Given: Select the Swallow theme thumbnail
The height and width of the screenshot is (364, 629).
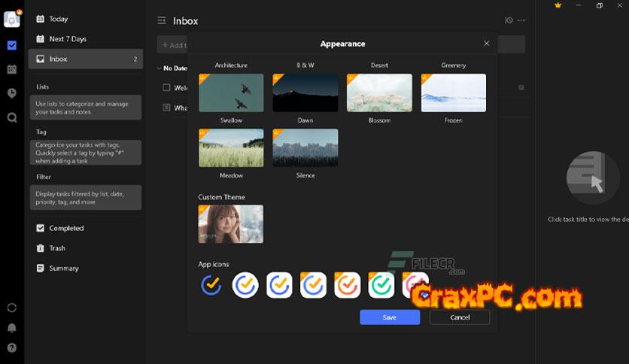Looking at the screenshot, I should point(231,93).
